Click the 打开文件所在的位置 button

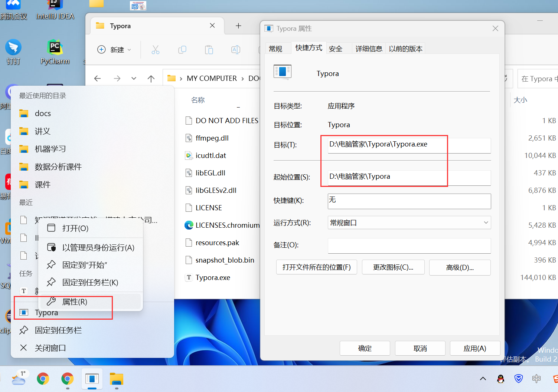tap(316, 267)
